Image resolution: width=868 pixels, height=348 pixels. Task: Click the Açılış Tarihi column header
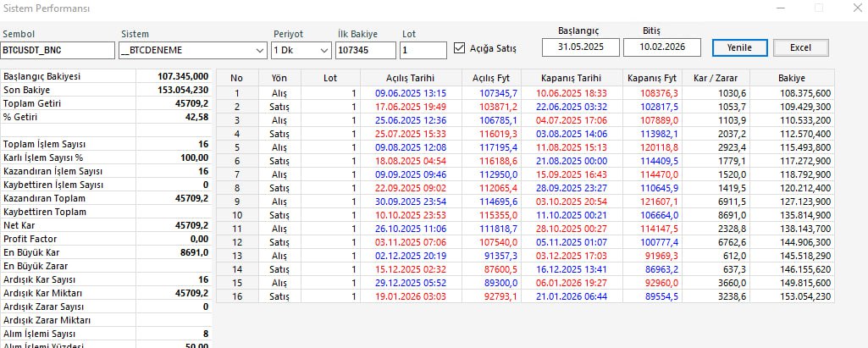point(410,78)
